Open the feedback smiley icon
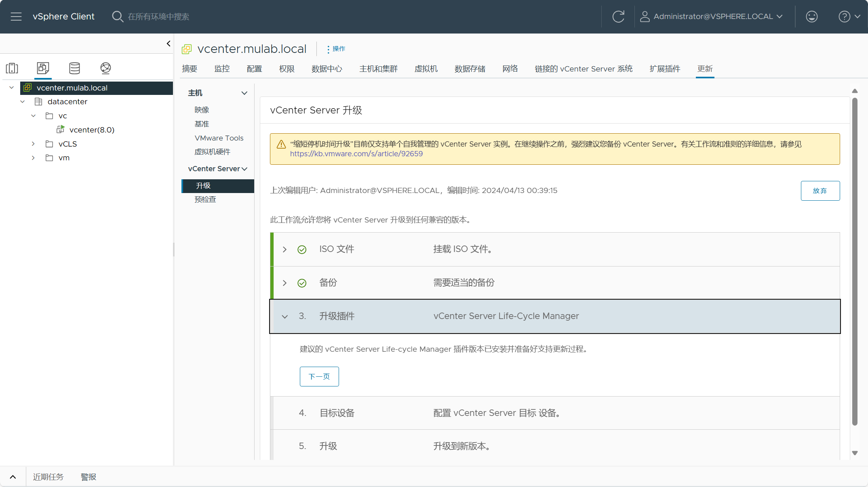The width and height of the screenshot is (868, 487). pyautogui.click(x=811, y=17)
